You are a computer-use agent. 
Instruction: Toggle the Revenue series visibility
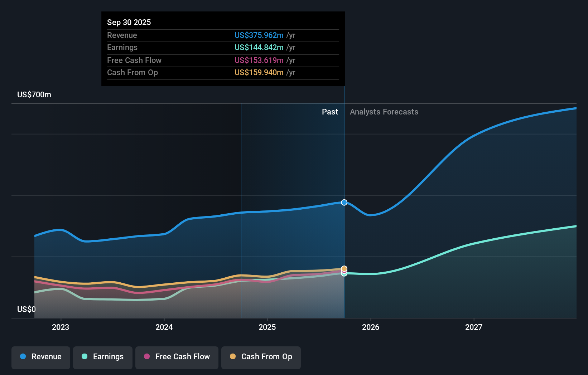coord(40,357)
